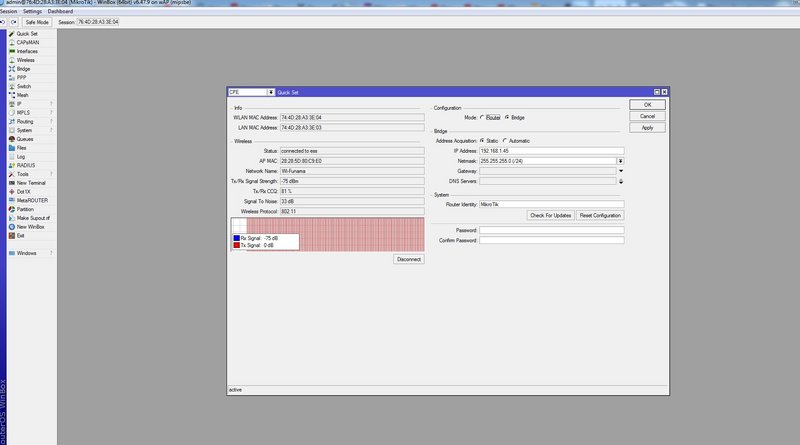The height and width of the screenshot is (445, 800).
Task: Open the Settings menu
Action: point(32,11)
